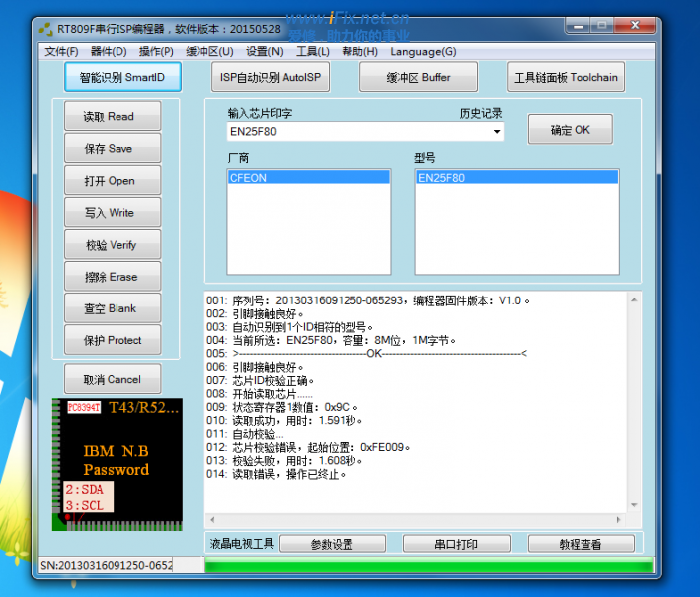Image resolution: width=700 pixels, height=597 pixels.
Task: Open the 缓冲区 Buffer panel
Action: (x=418, y=77)
